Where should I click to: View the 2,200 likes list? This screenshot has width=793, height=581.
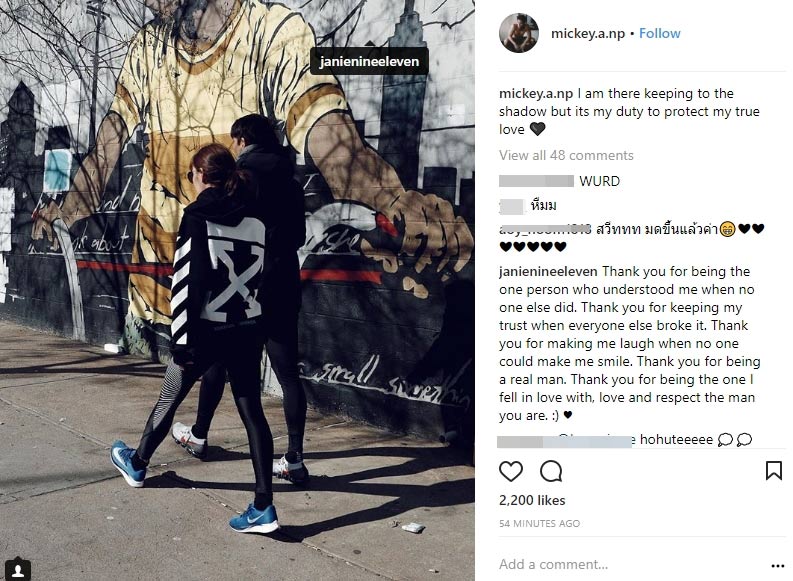(x=532, y=500)
